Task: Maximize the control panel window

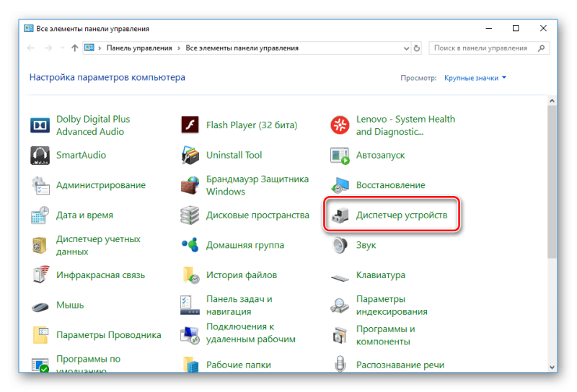Action: point(516,28)
